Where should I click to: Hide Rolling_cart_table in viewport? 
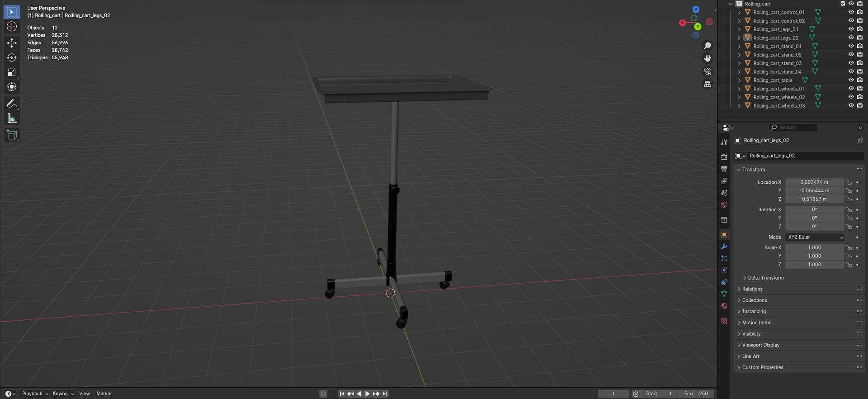pyautogui.click(x=851, y=80)
